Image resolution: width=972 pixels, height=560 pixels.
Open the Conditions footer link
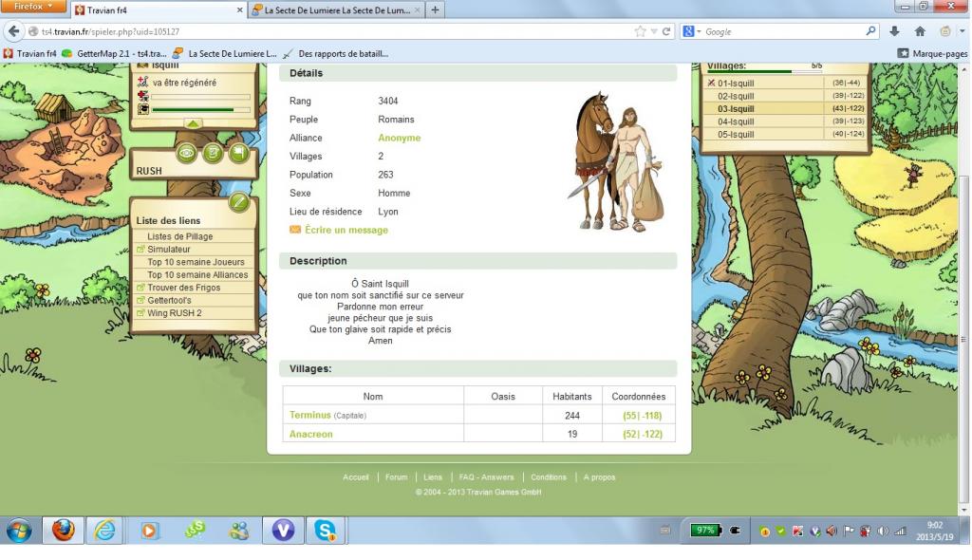(549, 477)
